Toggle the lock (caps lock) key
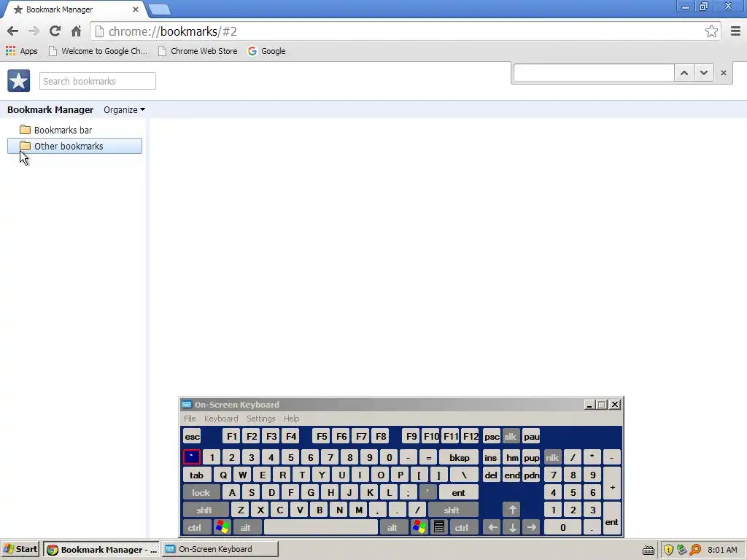 [201, 492]
